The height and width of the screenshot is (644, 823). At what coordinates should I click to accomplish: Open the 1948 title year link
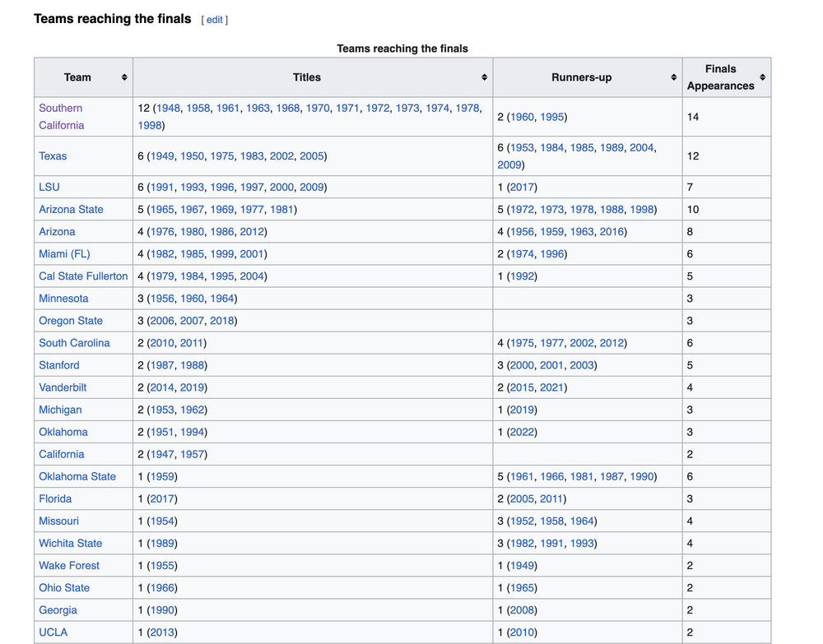click(x=167, y=108)
